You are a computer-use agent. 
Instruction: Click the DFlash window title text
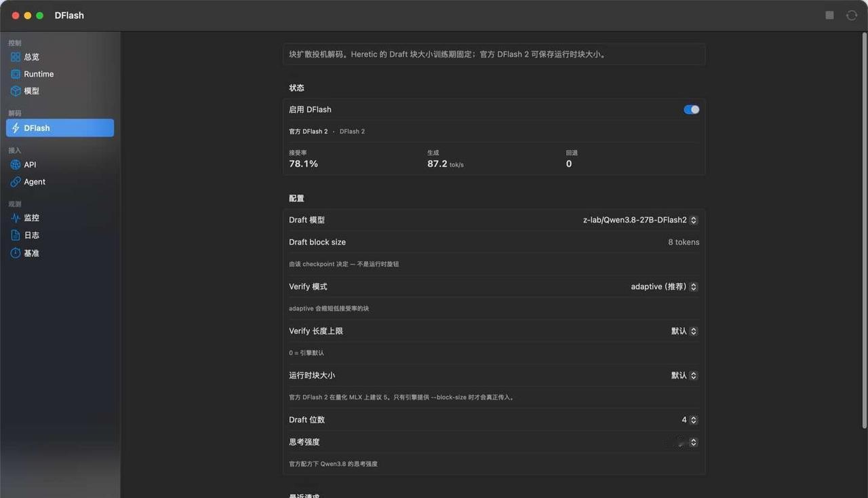(69, 15)
